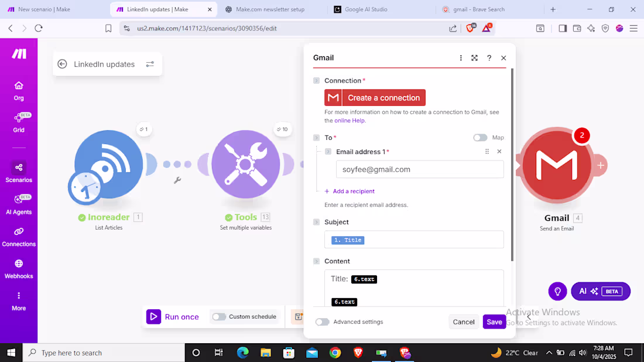644x362 pixels.
Task: Open the AI beta assistant
Action: (x=600, y=291)
